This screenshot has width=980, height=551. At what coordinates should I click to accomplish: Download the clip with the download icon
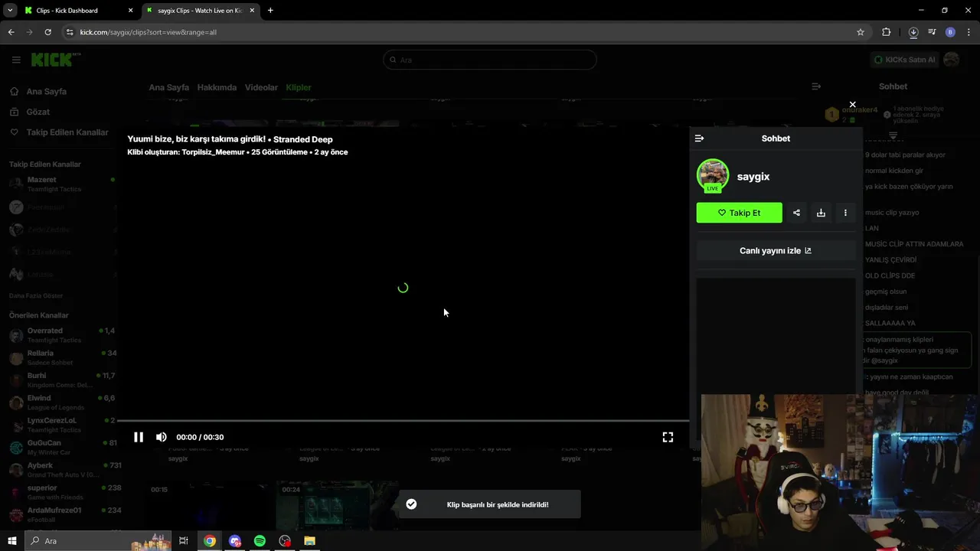click(x=821, y=213)
